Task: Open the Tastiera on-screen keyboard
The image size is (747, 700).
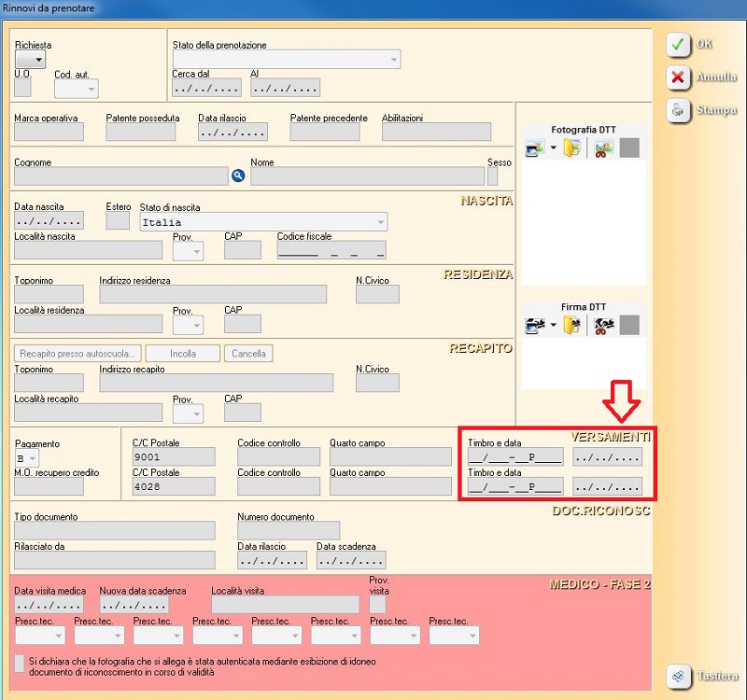Action: coord(703,676)
